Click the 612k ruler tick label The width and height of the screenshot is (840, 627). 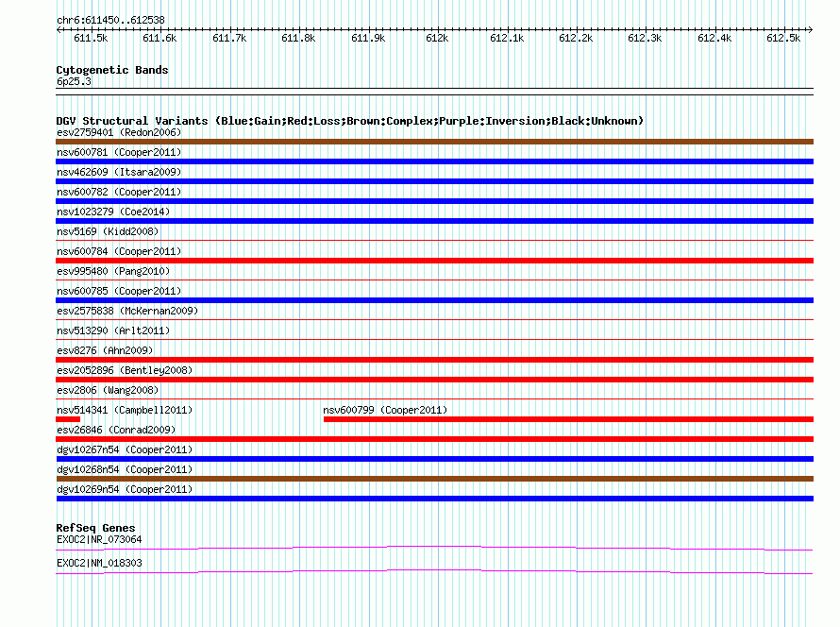click(x=437, y=38)
